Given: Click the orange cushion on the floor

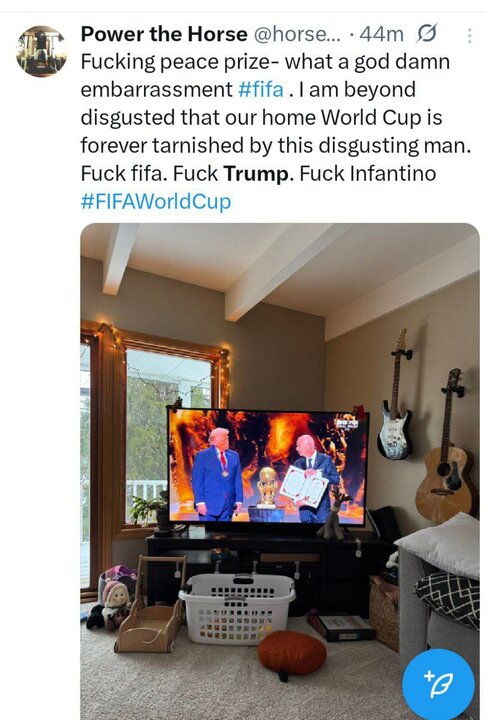Looking at the screenshot, I should (292, 653).
